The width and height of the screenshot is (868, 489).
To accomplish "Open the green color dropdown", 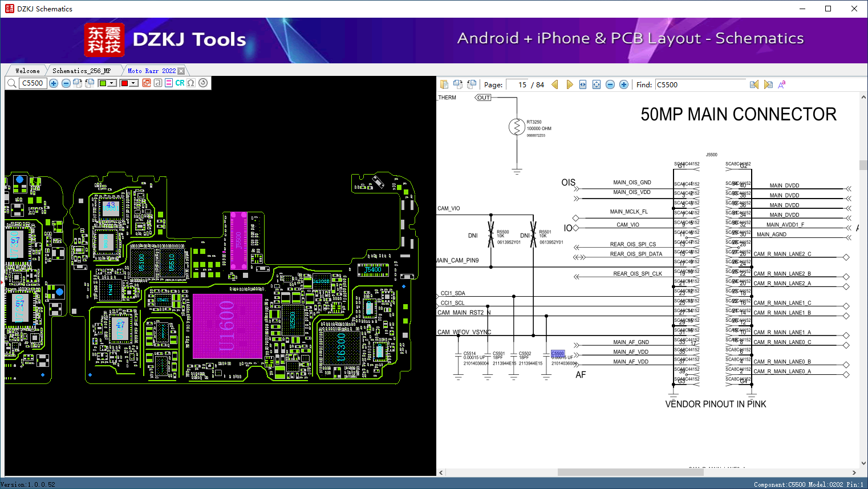I will pos(112,83).
